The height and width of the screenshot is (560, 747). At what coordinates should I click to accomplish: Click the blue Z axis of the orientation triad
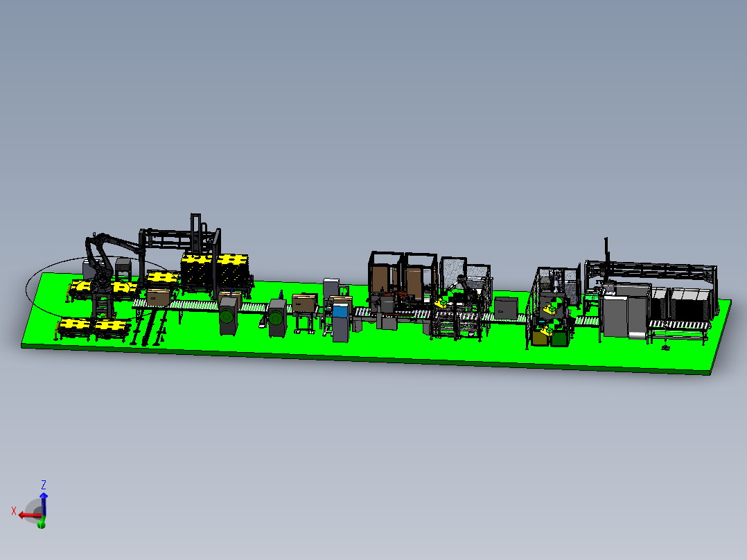click(x=44, y=505)
